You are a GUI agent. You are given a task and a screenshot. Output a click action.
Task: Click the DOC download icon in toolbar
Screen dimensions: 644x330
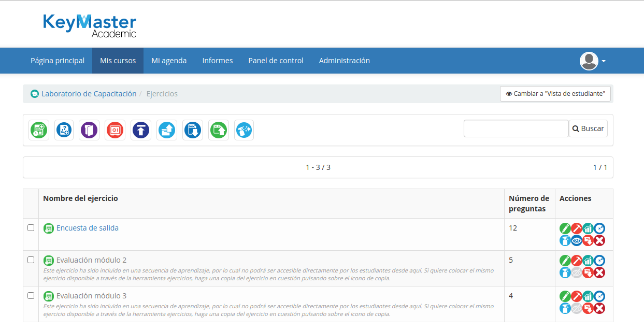pyautogui.click(x=193, y=130)
